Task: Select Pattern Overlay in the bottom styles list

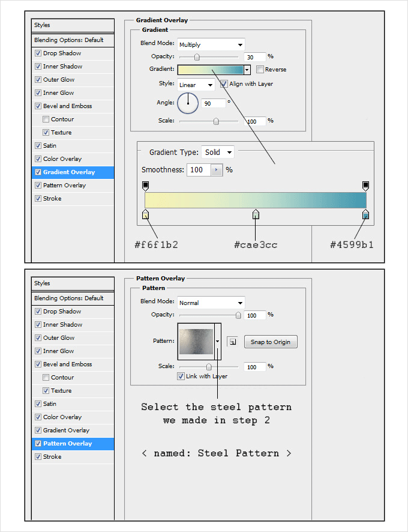Action: coord(67,444)
